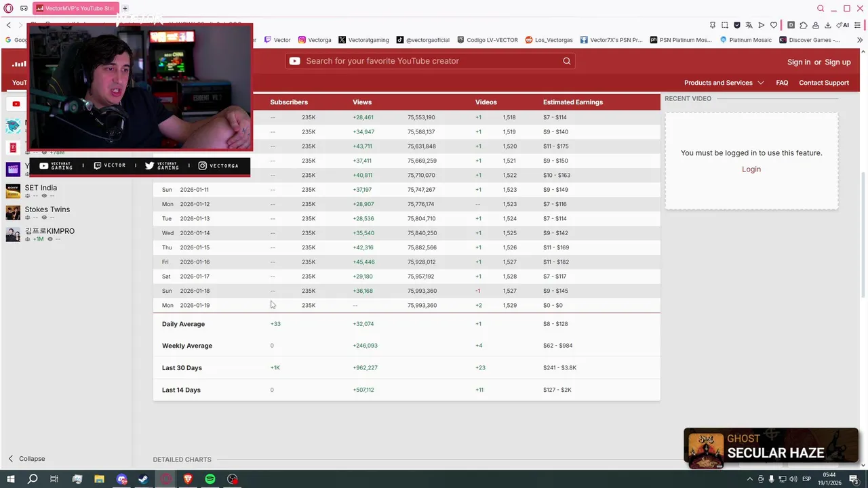Screen dimensions: 868x488
Task: Open the Opera AI assistant button
Action: pyautogui.click(x=844, y=25)
